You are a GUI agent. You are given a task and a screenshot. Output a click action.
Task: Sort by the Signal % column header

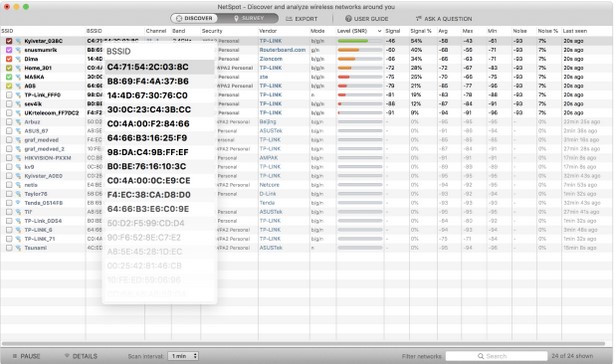coord(421,31)
